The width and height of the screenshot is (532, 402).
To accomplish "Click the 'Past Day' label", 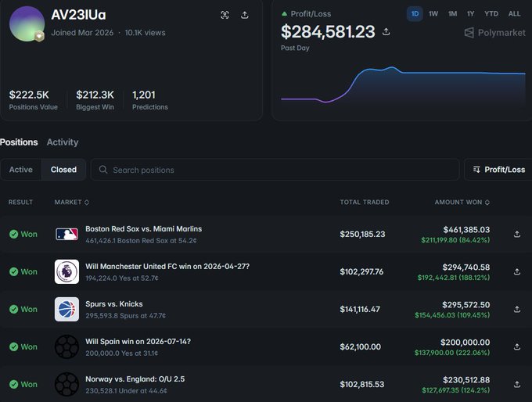I will pos(295,48).
